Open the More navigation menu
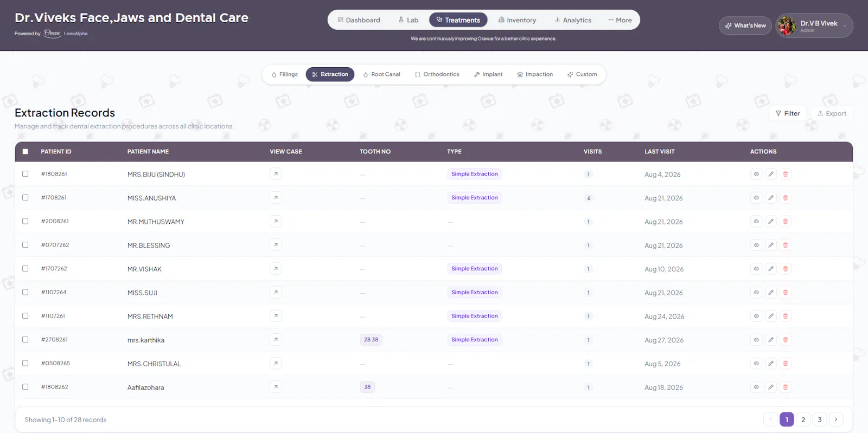 point(620,20)
